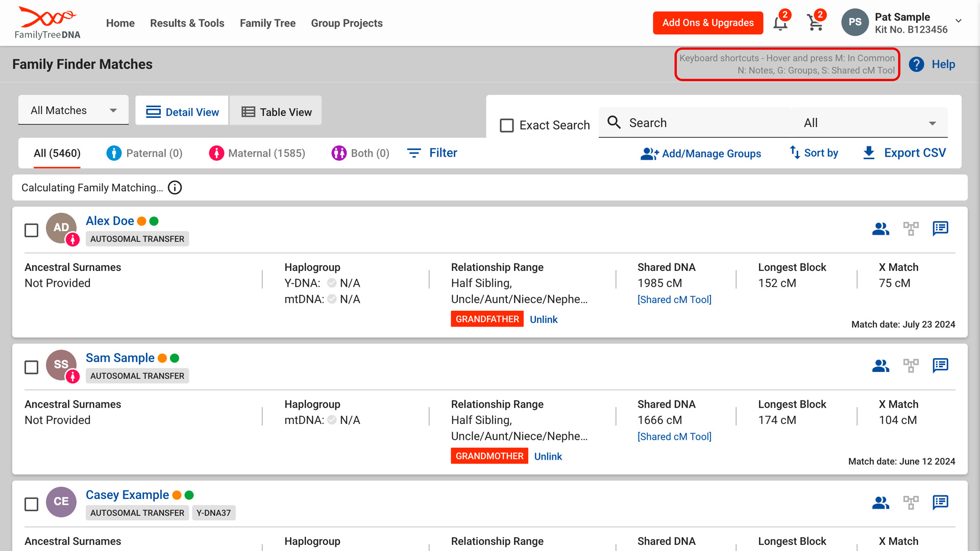
Task: Open notes icon for Sam Sample
Action: tap(940, 366)
